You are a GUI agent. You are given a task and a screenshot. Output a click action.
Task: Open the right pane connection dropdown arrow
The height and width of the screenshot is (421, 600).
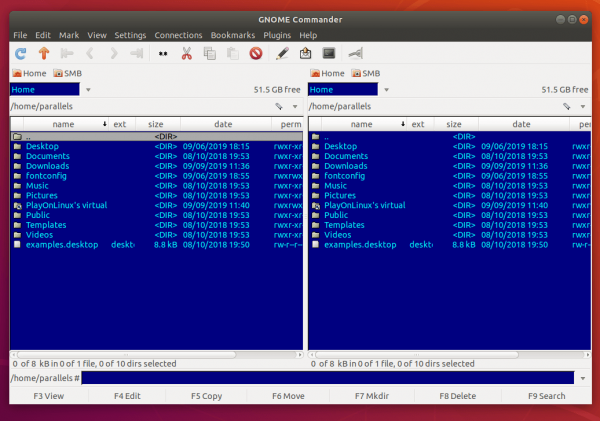(386, 90)
